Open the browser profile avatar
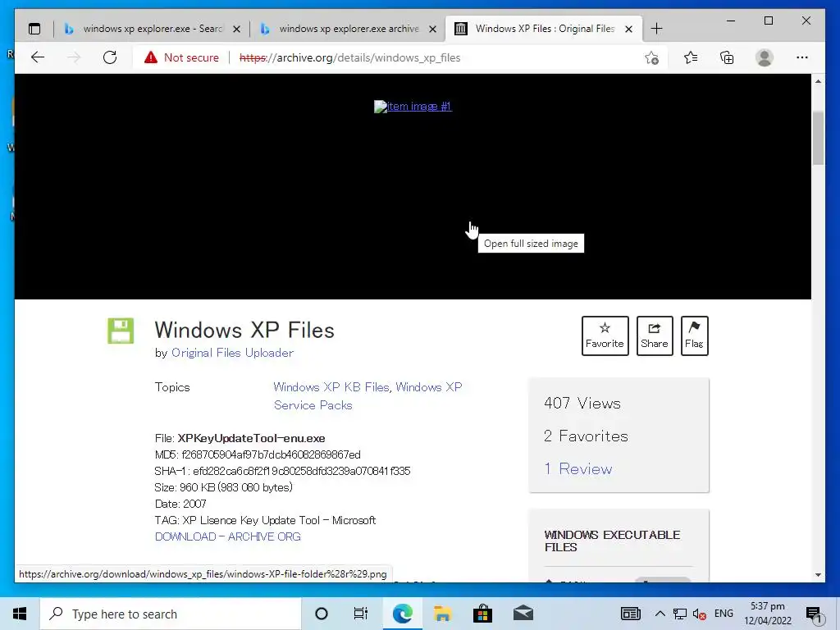840x630 pixels. pyautogui.click(x=765, y=57)
